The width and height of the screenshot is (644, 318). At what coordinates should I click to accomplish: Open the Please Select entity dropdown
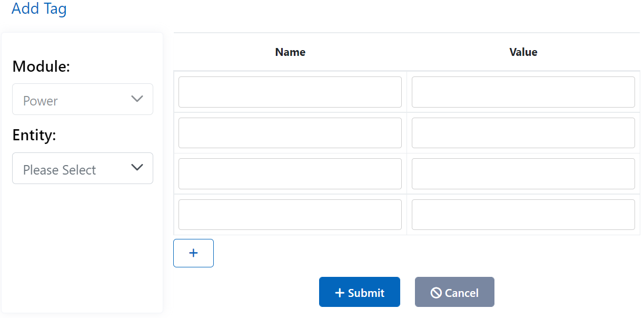[x=82, y=168]
